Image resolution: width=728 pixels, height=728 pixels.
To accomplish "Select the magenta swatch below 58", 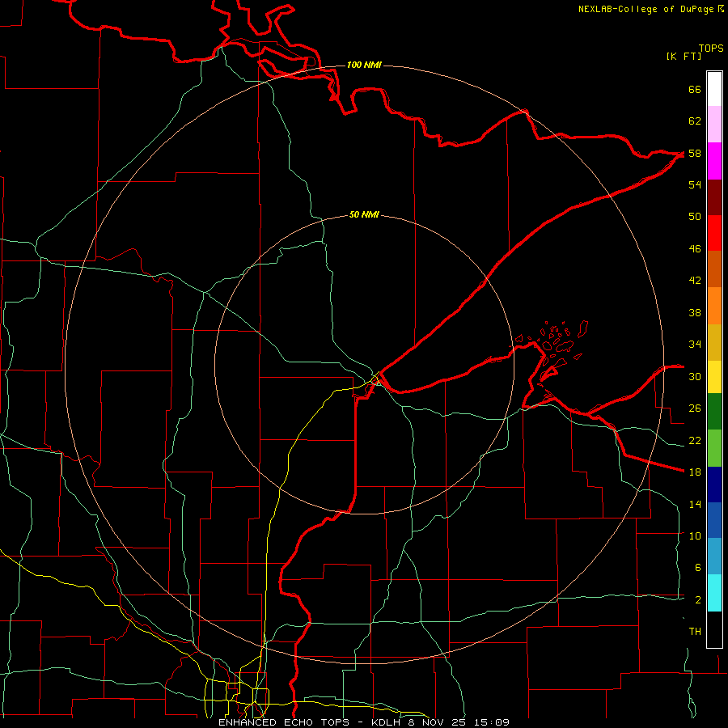I will click(714, 161).
